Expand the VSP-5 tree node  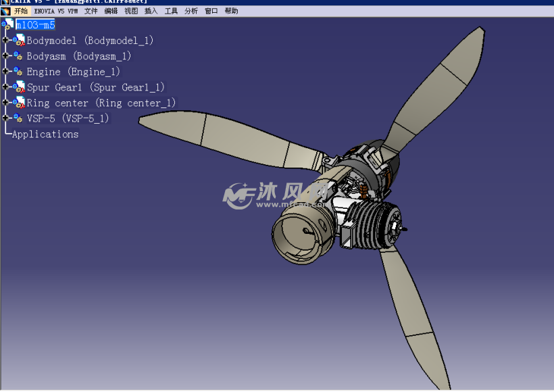pyautogui.click(x=6, y=118)
